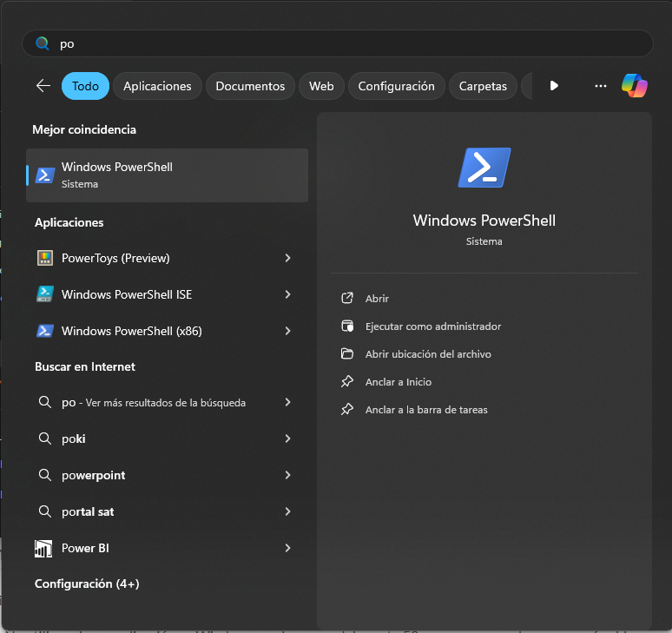
Task: Open Windows PowerShell (x86) result
Action: tap(168, 331)
